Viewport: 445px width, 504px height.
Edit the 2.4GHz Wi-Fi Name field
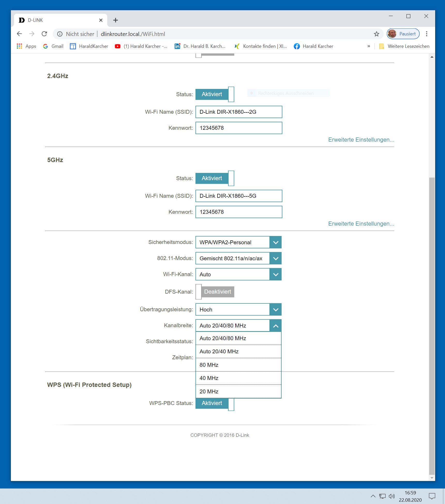239,112
